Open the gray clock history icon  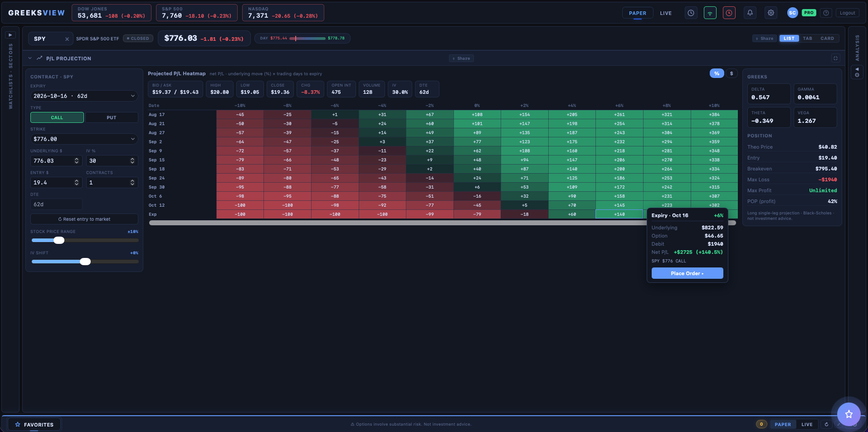pos(691,13)
